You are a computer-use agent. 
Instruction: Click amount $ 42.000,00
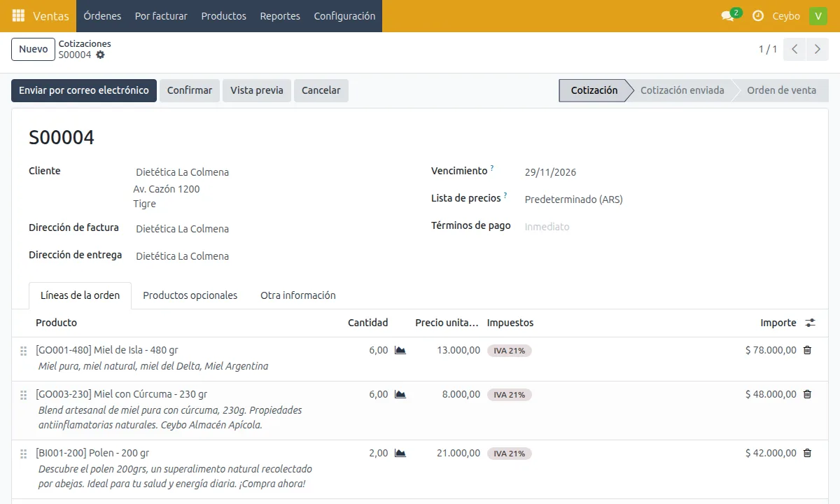point(771,453)
